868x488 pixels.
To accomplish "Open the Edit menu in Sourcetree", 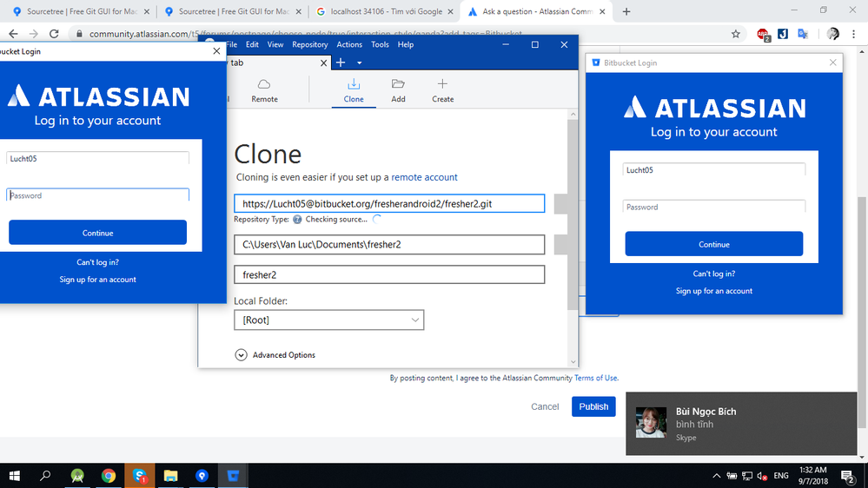I will [x=252, y=45].
